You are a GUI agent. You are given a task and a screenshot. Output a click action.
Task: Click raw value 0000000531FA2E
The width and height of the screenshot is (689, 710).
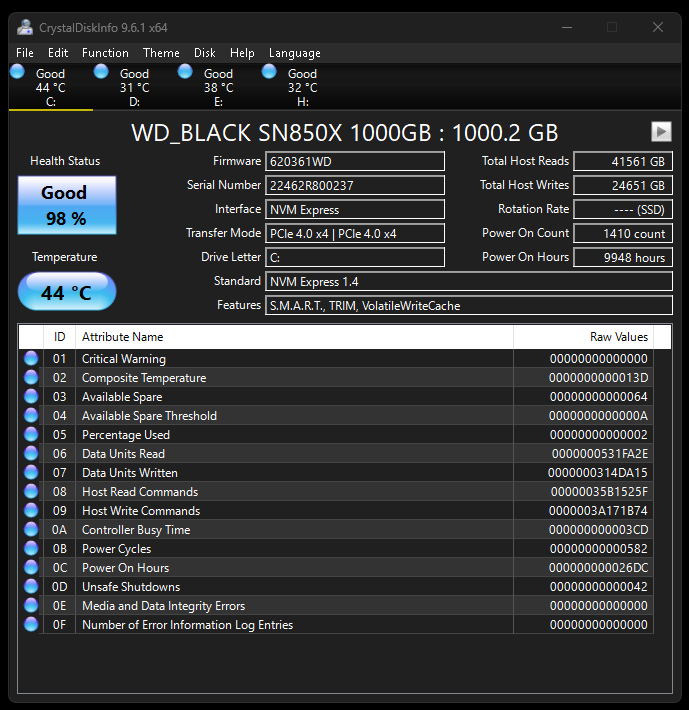tap(600, 454)
